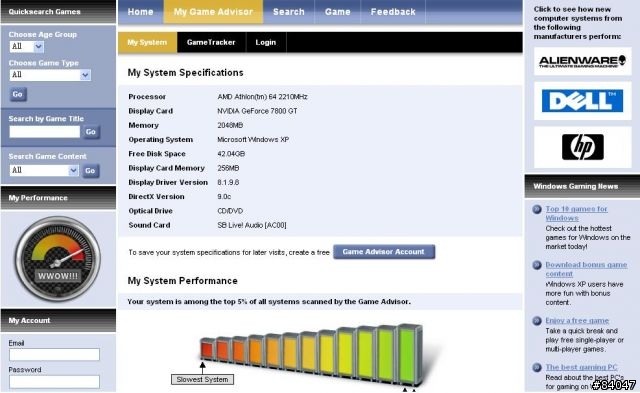Click the Password input field

[54, 382]
